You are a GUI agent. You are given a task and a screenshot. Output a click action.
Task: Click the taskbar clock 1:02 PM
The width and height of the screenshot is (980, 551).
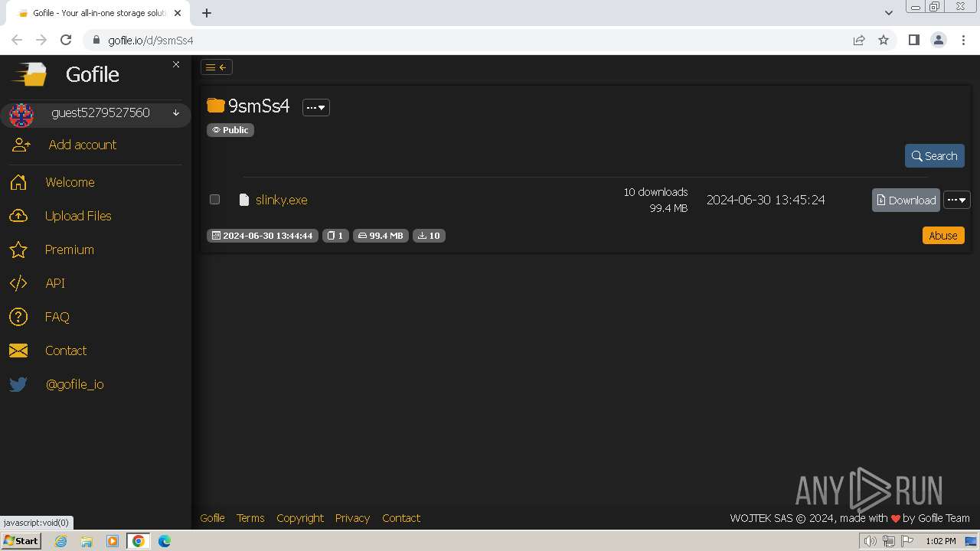click(941, 541)
